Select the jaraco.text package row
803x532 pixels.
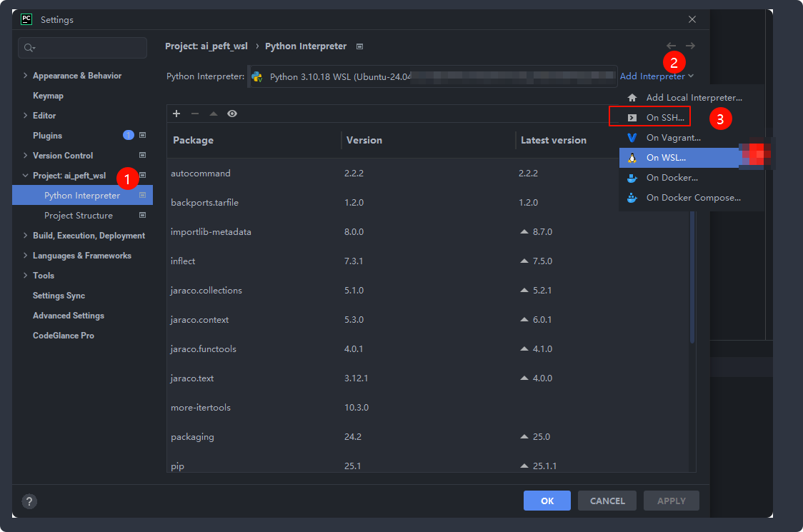pyautogui.click(x=428, y=378)
